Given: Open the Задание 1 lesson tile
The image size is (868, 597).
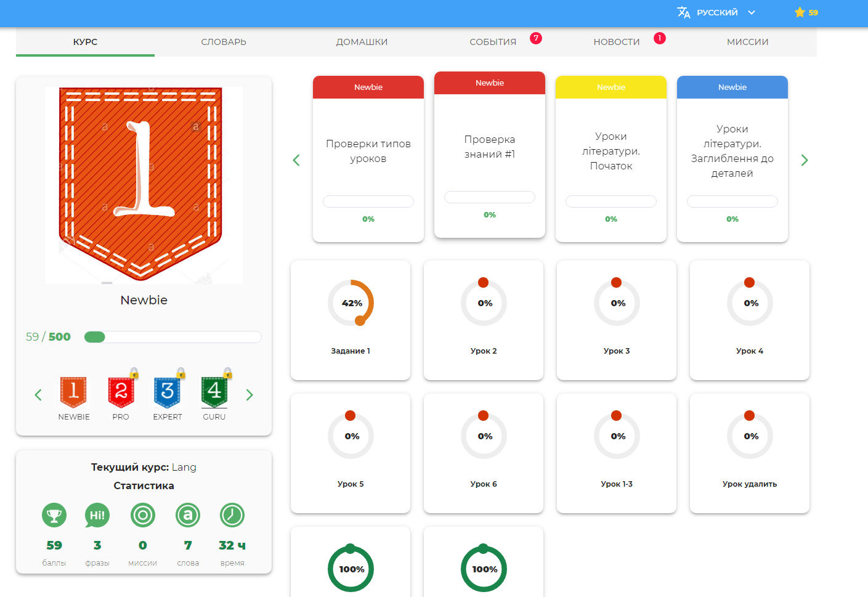Looking at the screenshot, I should pyautogui.click(x=351, y=320).
